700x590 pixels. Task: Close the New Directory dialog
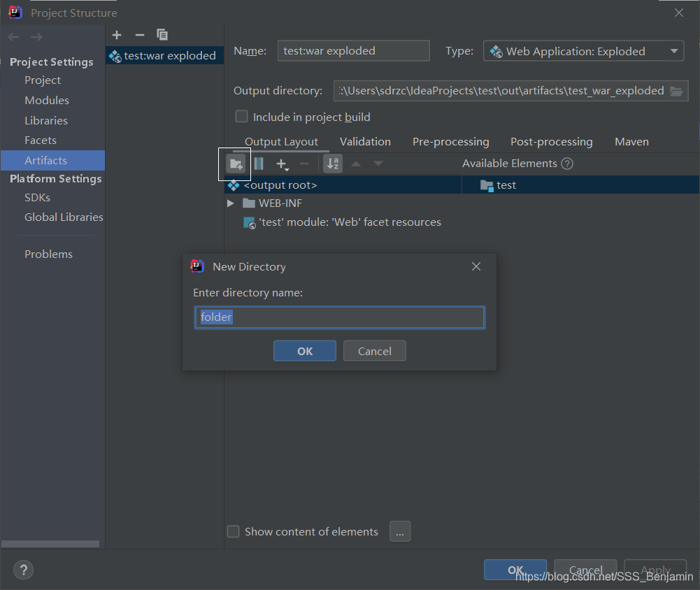click(476, 266)
